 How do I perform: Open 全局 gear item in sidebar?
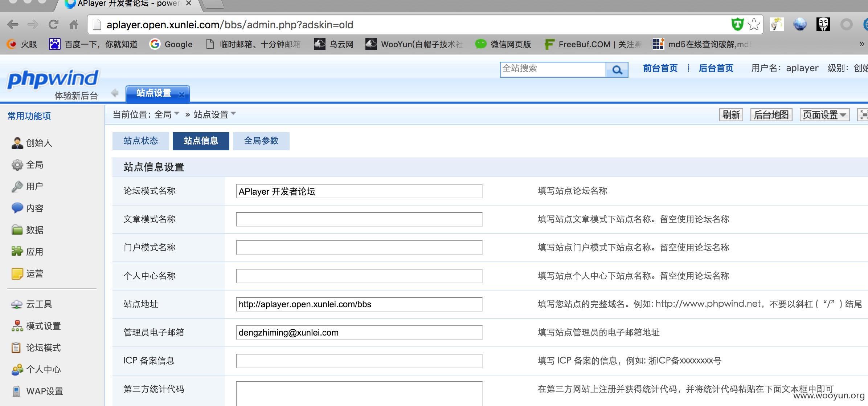[x=28, y=165]
